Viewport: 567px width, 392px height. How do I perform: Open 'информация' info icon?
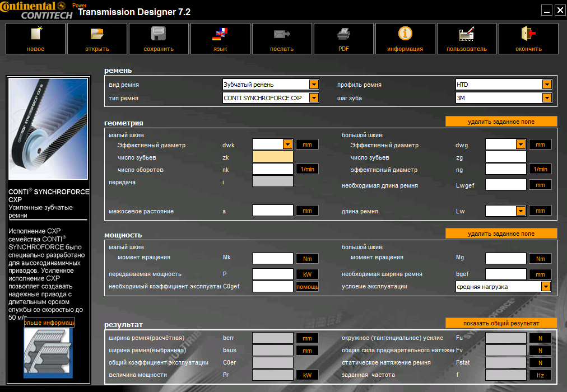click(x=405, y=39)
